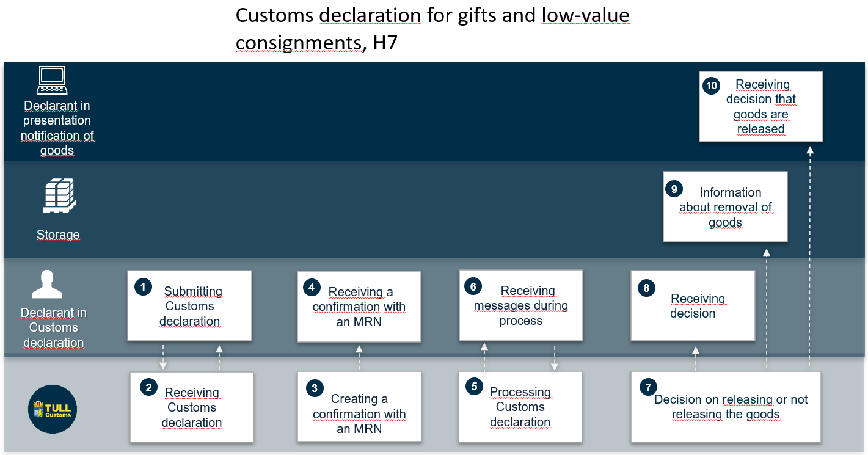Click the Storage lane label
This screenshot has width=868, height=455.
click(58, 235)
